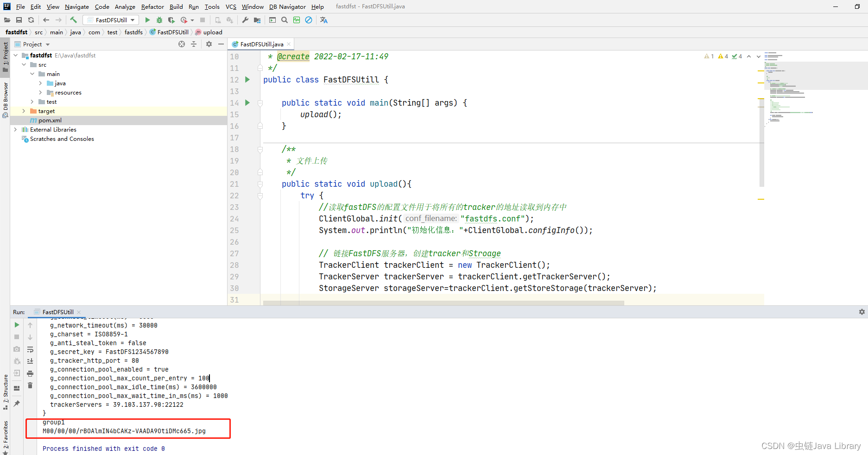Print console output with the printer icon
The height and width of the screenshot is (455, 868).
[30, 373]
